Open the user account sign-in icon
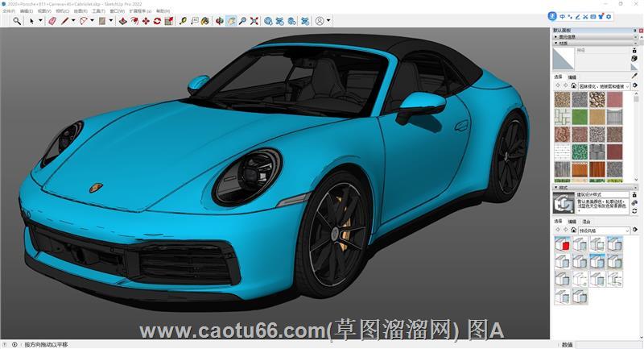 320,21
